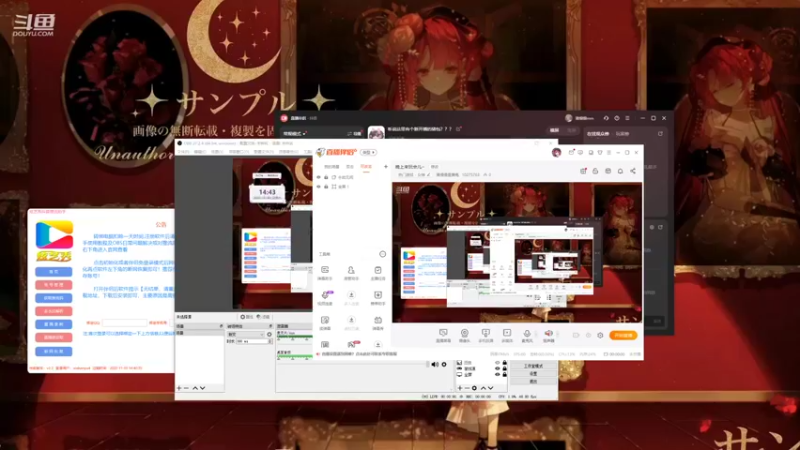The image size is (800, 450).
Task: Open the second tab in the dark window's right panel
Action: coord(622,134)
